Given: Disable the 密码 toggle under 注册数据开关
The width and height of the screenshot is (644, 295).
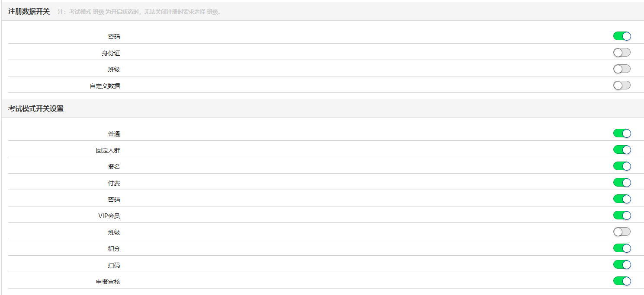Looking at the screenshot, I should pyautogui.click(x=622, y=36).
